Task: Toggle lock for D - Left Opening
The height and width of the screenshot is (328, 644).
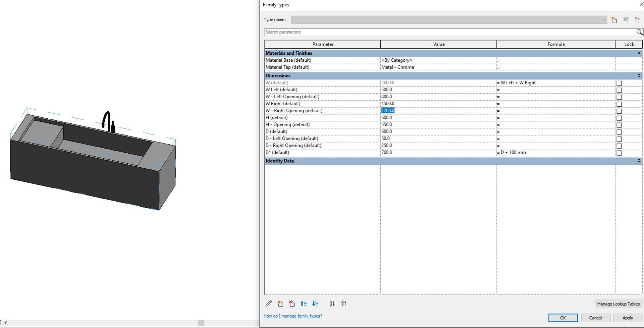Action: pyautogui.click(x=619, y=139)
